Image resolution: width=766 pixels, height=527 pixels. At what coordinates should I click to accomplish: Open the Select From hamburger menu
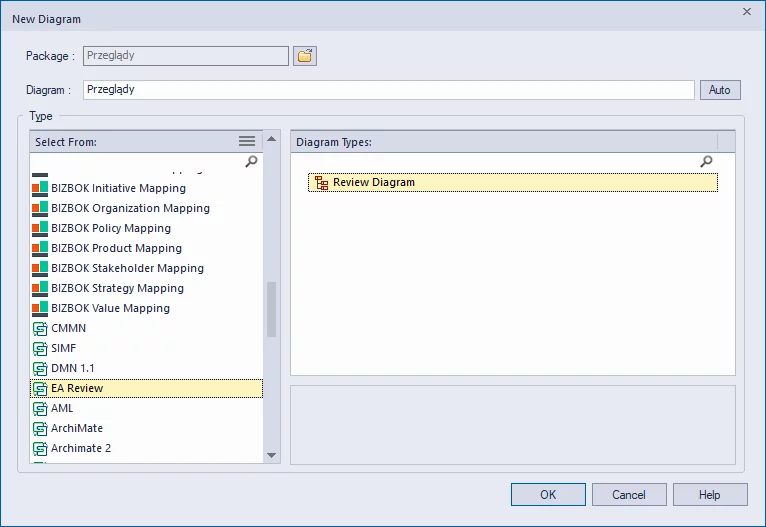pos(247,142)
